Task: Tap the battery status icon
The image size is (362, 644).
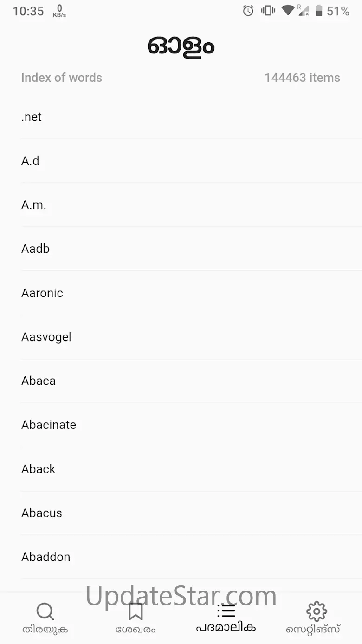Action: click(319, 11)
